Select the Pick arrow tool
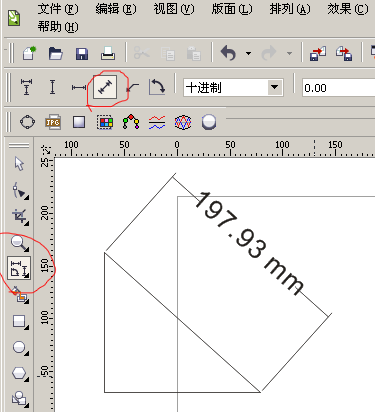Viewport: 375px width, 412px height. pyautogui.click(x=19, y=164)
